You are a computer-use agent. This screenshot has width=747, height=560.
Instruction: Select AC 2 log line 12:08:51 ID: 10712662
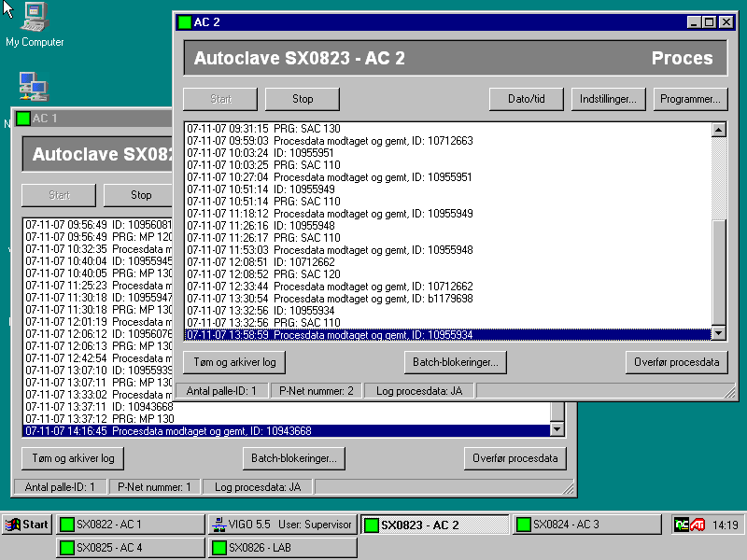448,262
